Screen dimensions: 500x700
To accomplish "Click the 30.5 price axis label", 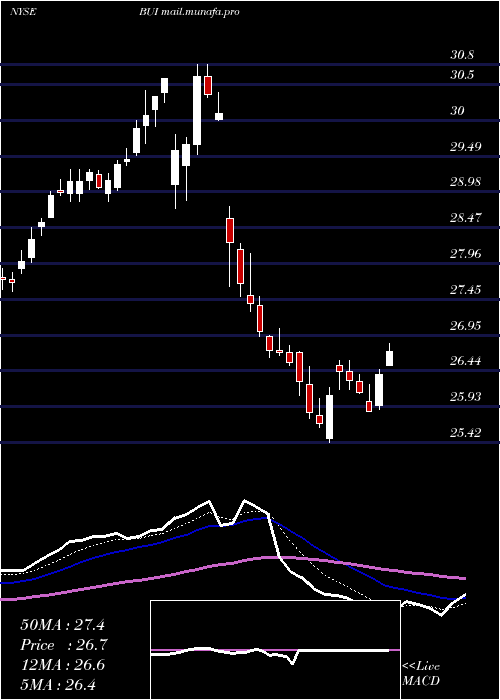I will pyautogui.click(x=462, y=75).
